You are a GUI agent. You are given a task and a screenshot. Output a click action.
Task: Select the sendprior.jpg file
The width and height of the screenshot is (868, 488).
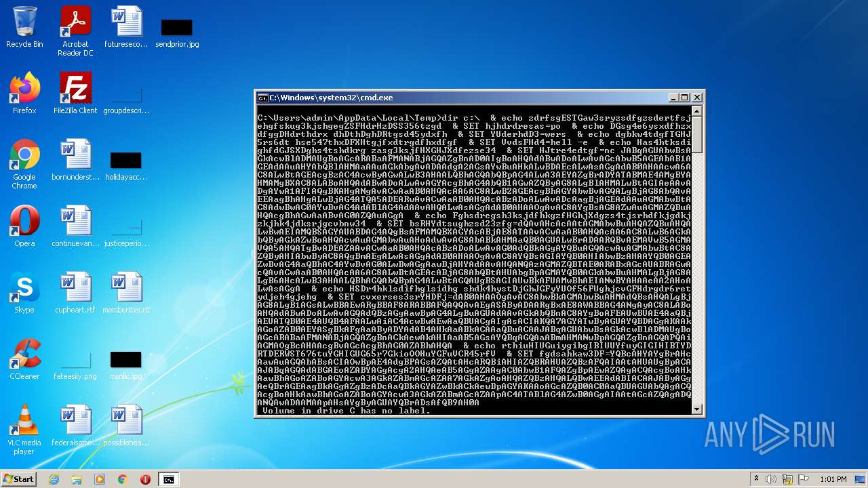coord(177,33)
